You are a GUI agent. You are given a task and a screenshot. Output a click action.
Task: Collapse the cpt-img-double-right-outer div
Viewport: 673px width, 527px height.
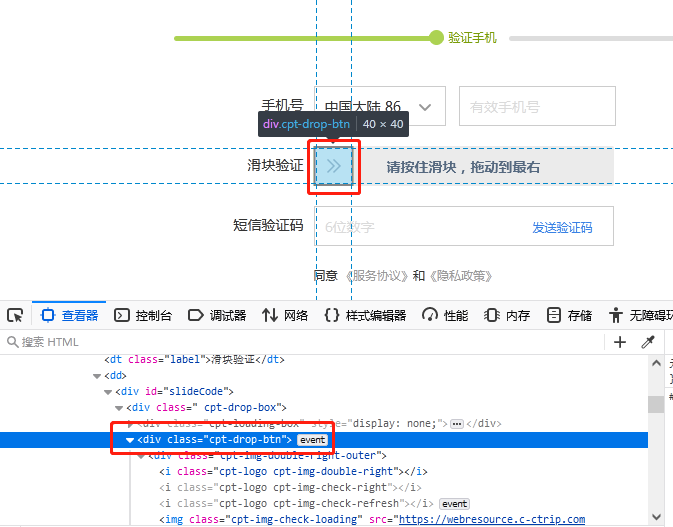(141, 456)
